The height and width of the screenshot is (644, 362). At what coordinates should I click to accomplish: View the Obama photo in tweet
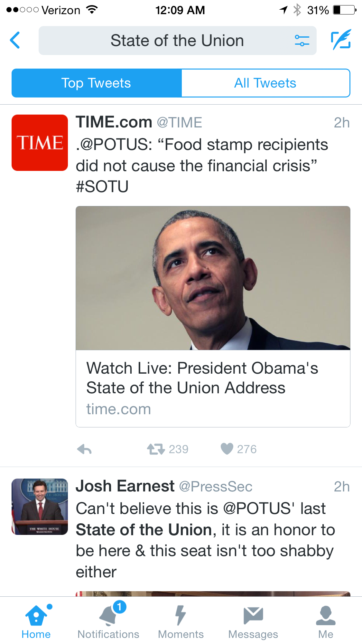click(x=212, y=278)
